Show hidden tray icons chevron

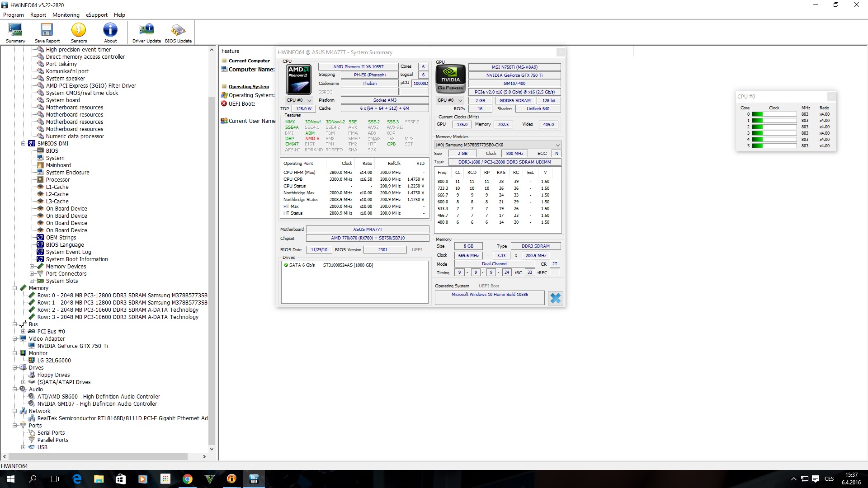point(793,479)
